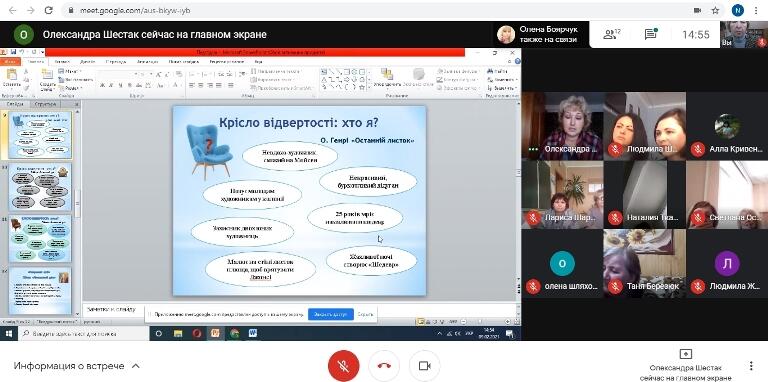768x382 pixels.
Task: Click the blue grant access button in shared banner
Action: pyautogui.click(x=331, y=314)
